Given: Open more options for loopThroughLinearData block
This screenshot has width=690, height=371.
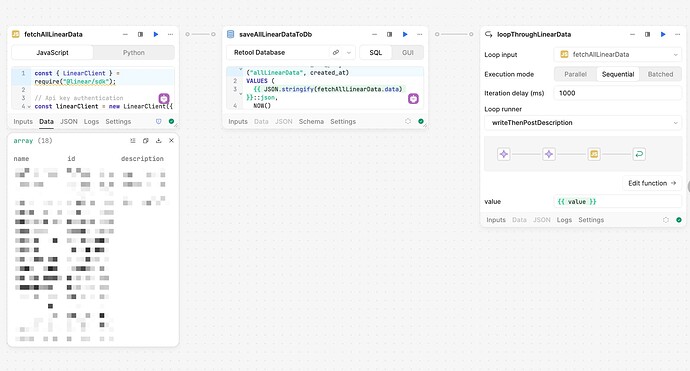Looking at the screenshot, I should [x=678, y=34].
